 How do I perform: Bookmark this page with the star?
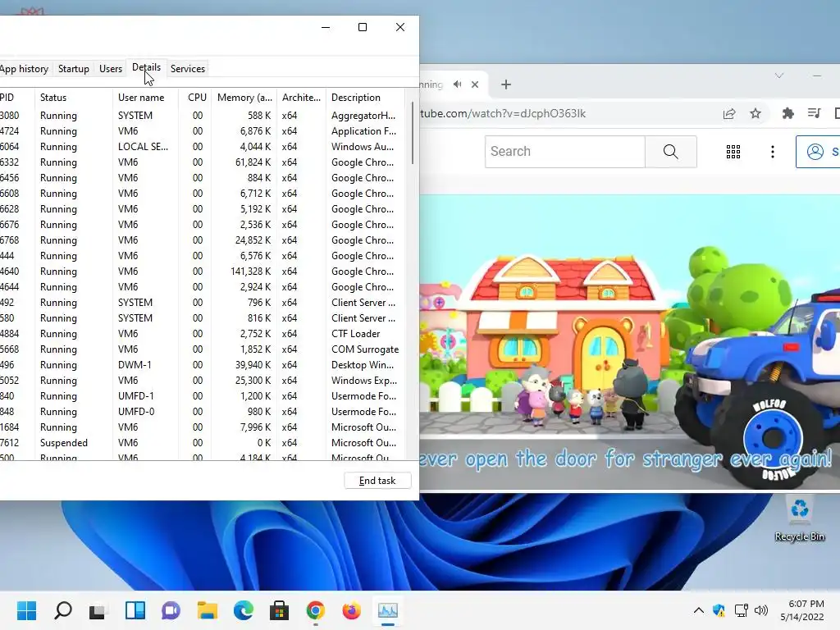(x=756, y=113)
